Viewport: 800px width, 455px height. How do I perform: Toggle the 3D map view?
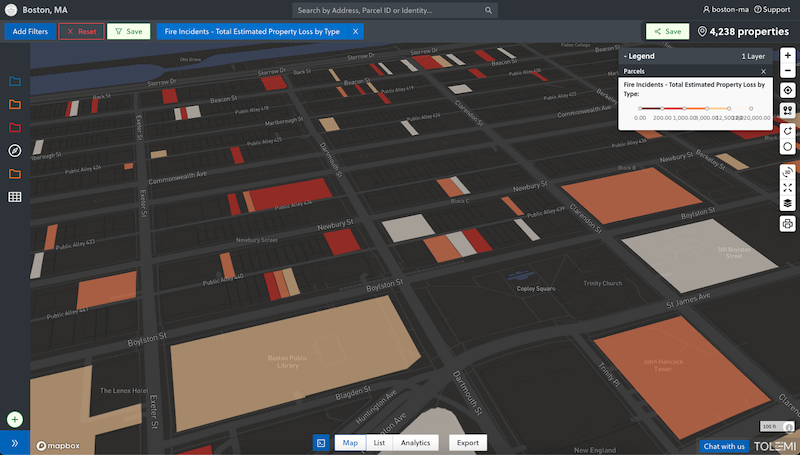pos(788,171)
